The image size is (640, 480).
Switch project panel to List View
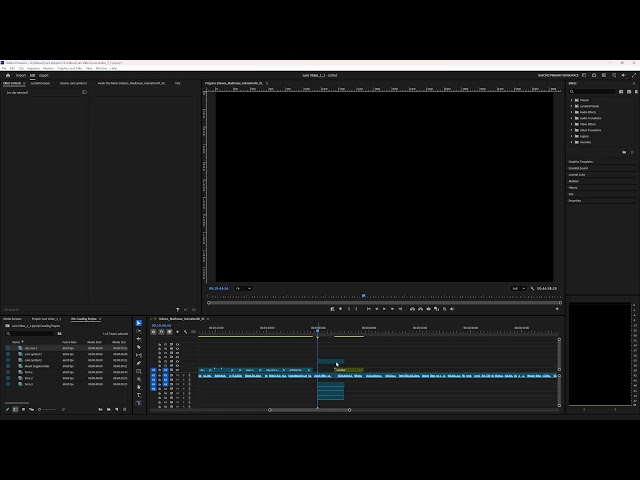(x=16, y=409)
